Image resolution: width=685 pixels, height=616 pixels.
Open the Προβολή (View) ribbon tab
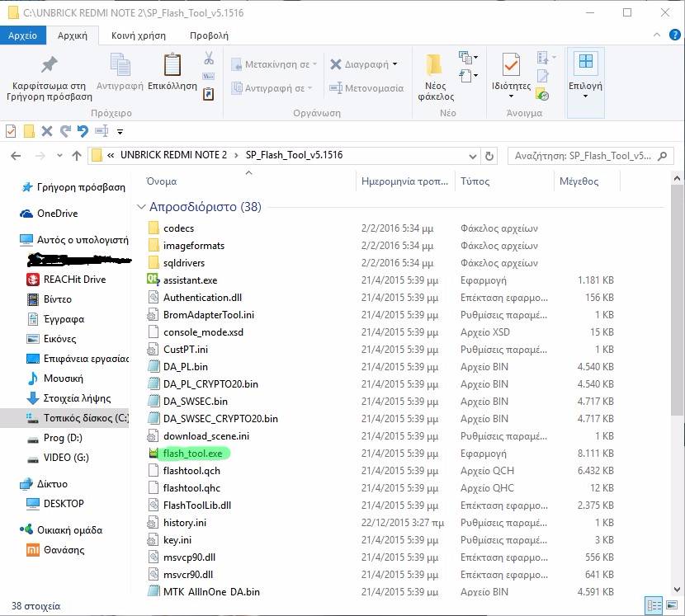(x=209, y=35)
